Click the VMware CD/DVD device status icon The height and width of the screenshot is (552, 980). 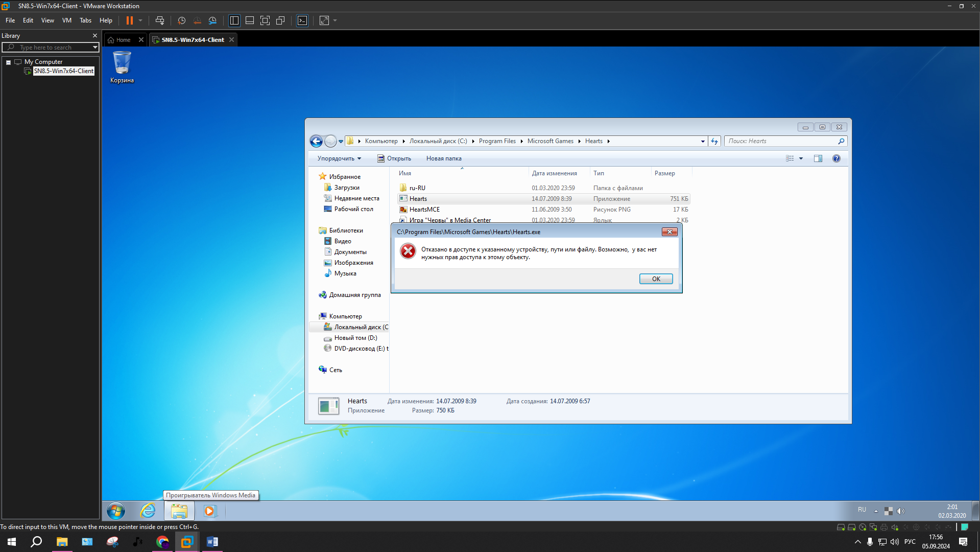[863, 527]
